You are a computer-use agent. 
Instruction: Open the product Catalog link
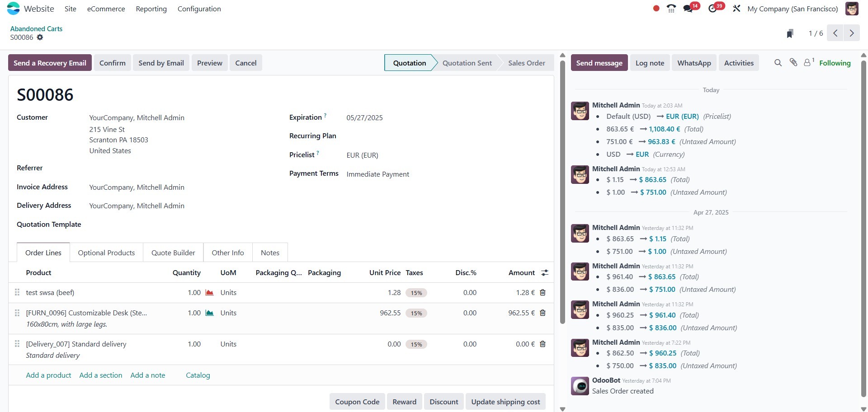pyautogui.click(x=198, y=375)
